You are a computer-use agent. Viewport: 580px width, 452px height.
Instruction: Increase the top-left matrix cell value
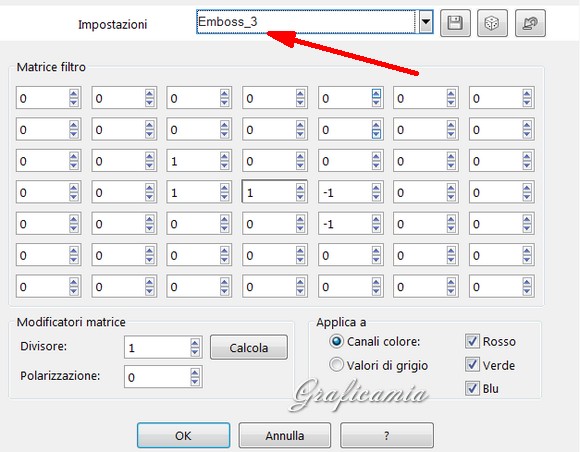[x=74, y=94]
